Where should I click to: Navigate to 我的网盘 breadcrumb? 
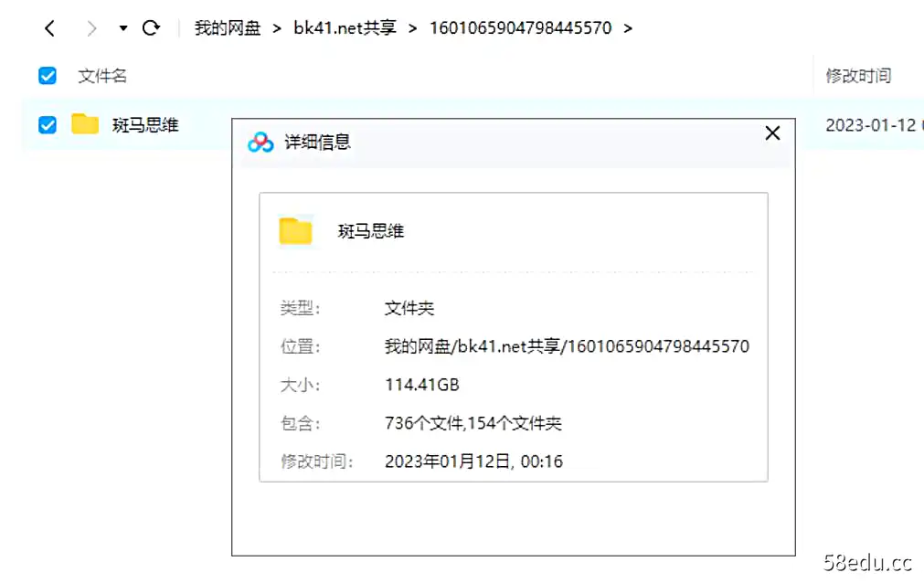tap(228, 27)
